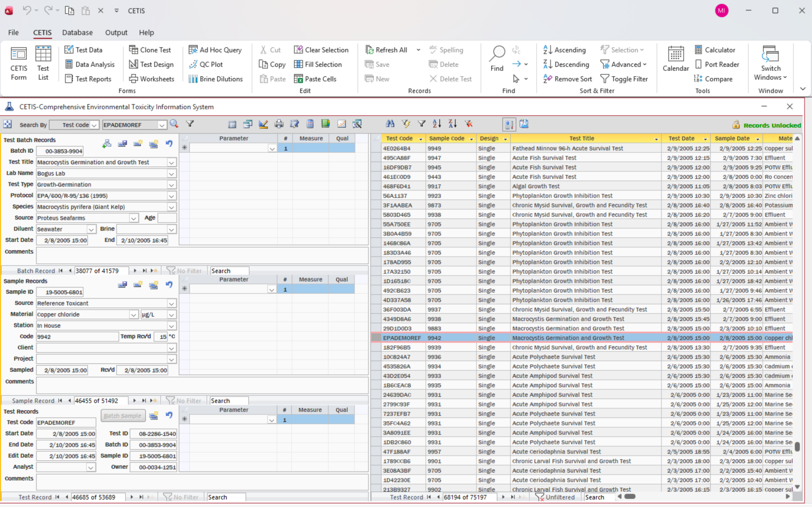Click the undo arrow in Test Records section
Image resolution: width=812 pixels, height=507 pixels.
169,415
